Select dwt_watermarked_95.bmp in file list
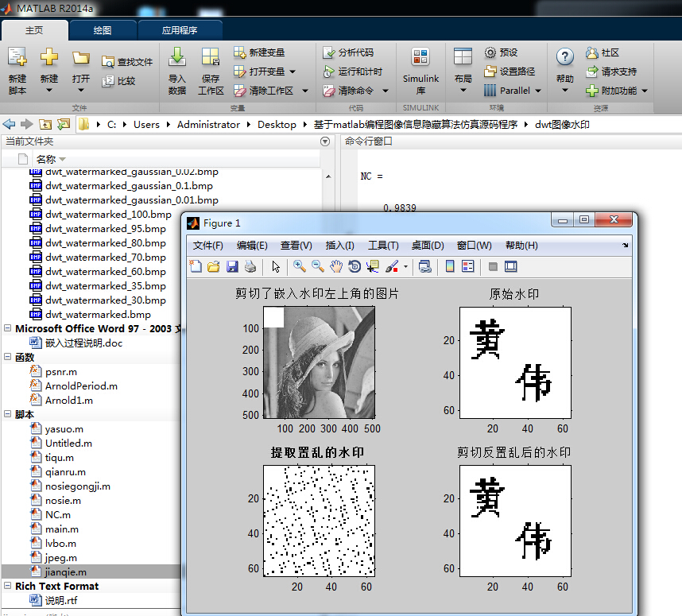The height and width of the screenshot is (616, 682). [x=106, y=228]
